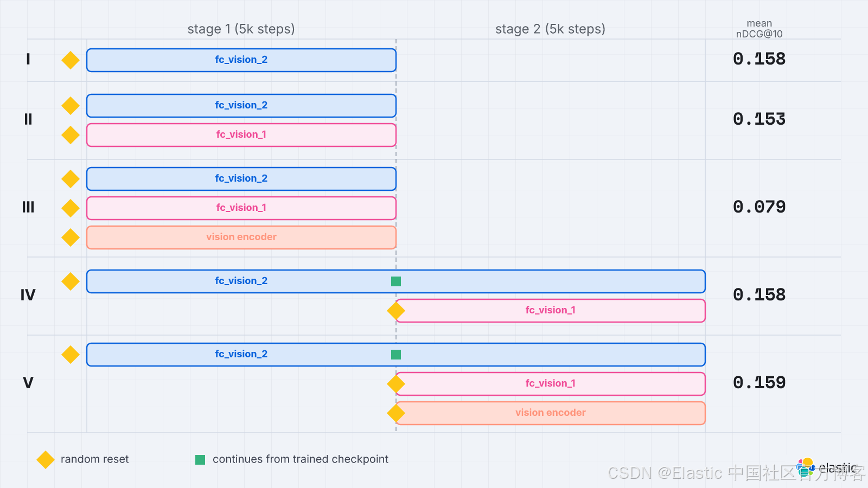Click the green checkpoint square in row V
868x488 pixels.
tap(396, 355)
